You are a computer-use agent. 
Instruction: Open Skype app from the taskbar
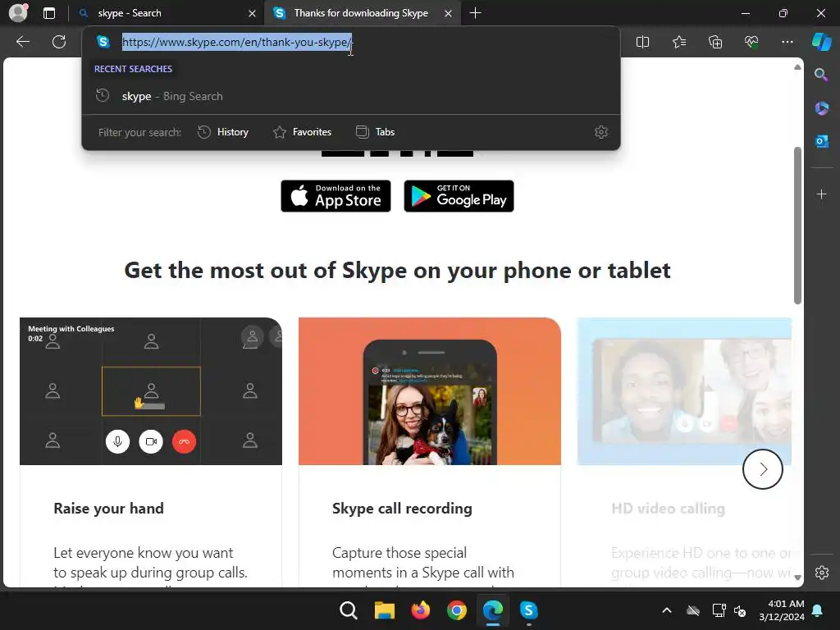tap(529, 610)
